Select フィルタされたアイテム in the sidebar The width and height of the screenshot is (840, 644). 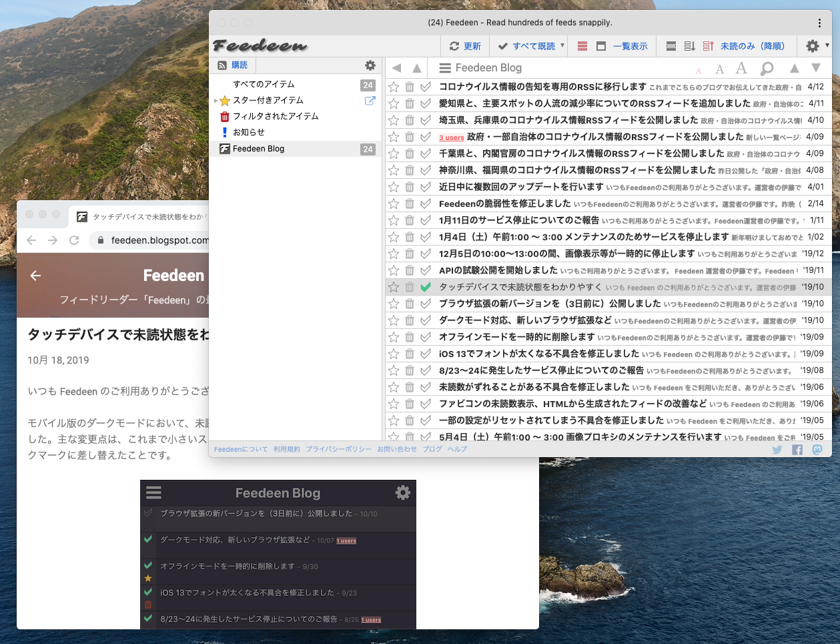[x=276, y=116]
